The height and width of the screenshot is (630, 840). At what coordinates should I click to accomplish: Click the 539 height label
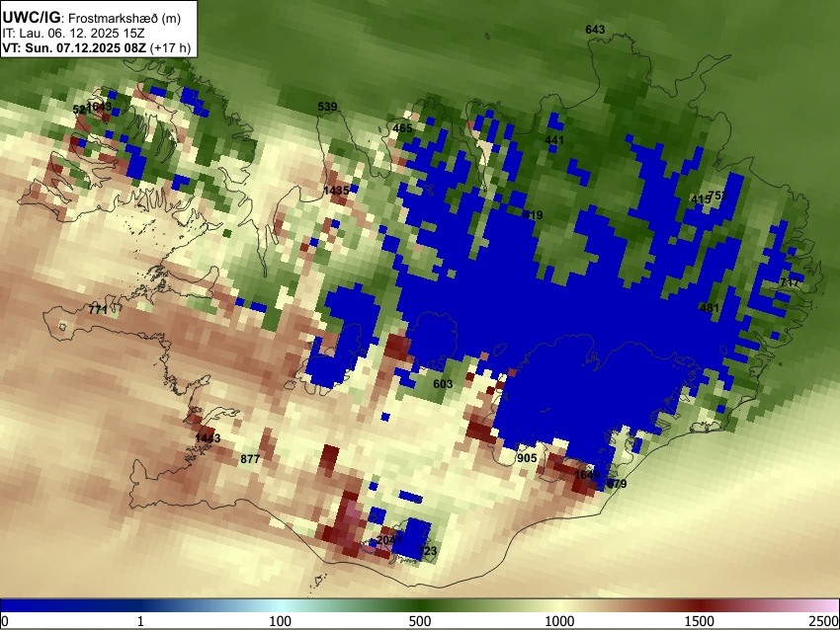pos(327,107)
